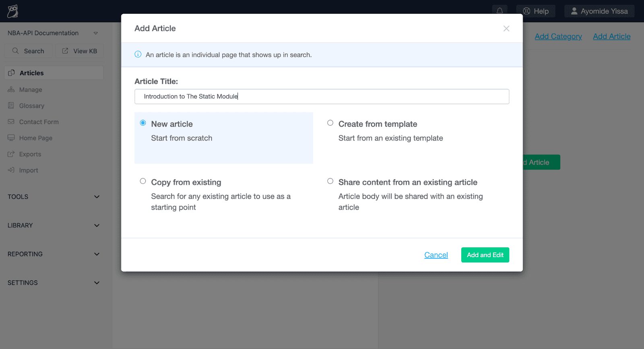Image resolution: width=644 pixels, height=349 pixels.
Task: Click the Cancel link
Action: pos(436,255)
